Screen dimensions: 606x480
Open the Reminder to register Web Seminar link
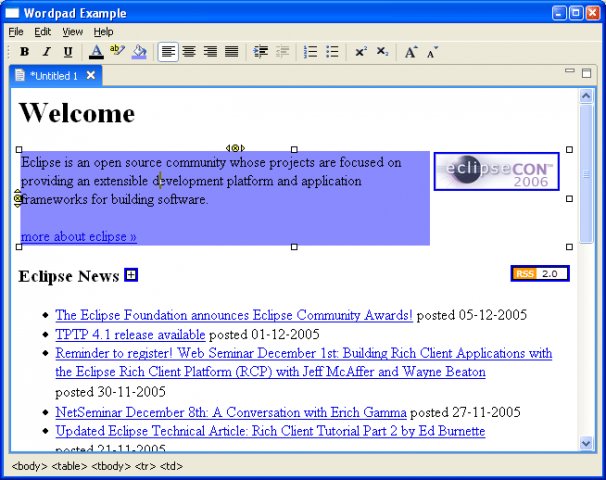pos(304,363)
